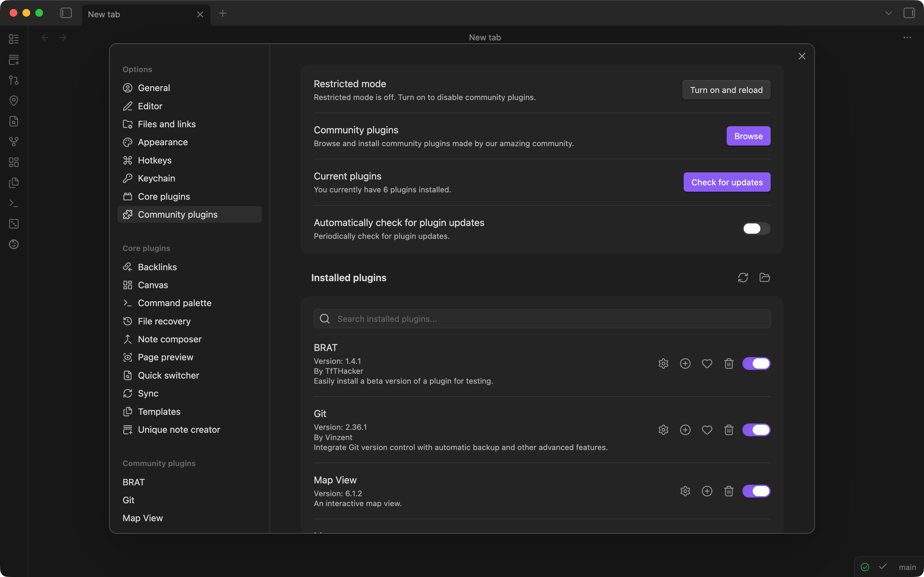Click the Check for updates button
The height and width of the screenshot is (577, 924).
pyautogui.click(x=727, y=182)
